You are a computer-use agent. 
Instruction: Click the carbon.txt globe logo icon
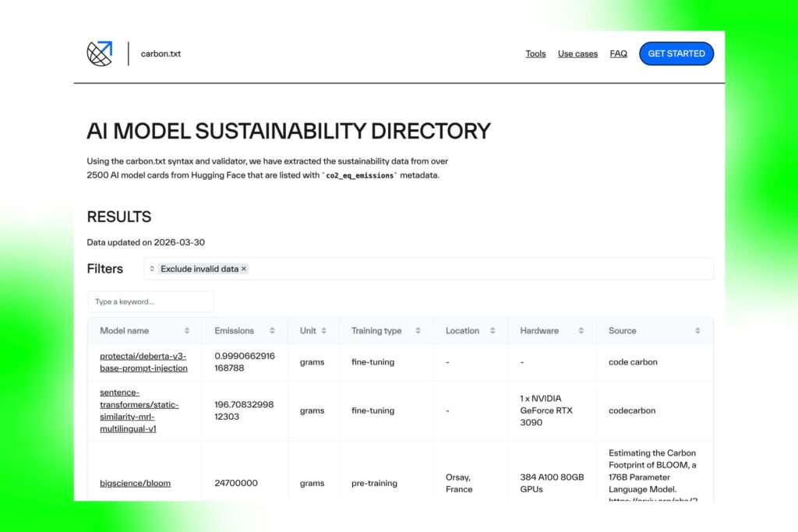pyautogui.click(x=99, y=53)
